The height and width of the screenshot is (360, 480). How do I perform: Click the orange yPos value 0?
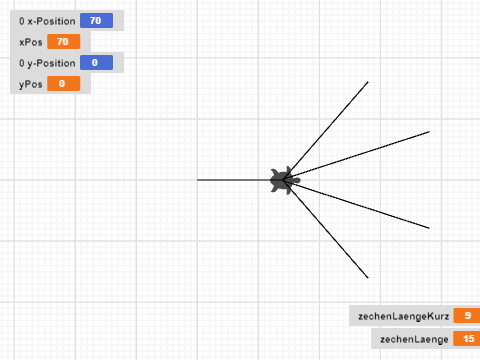click(63, 84)
